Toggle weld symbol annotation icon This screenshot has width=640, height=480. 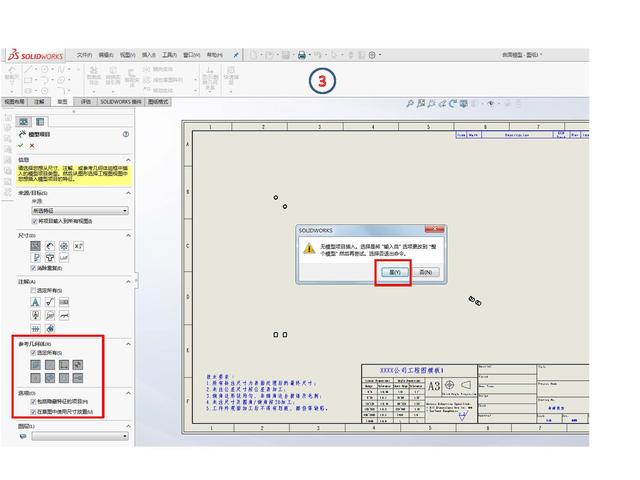pos(64,315)
